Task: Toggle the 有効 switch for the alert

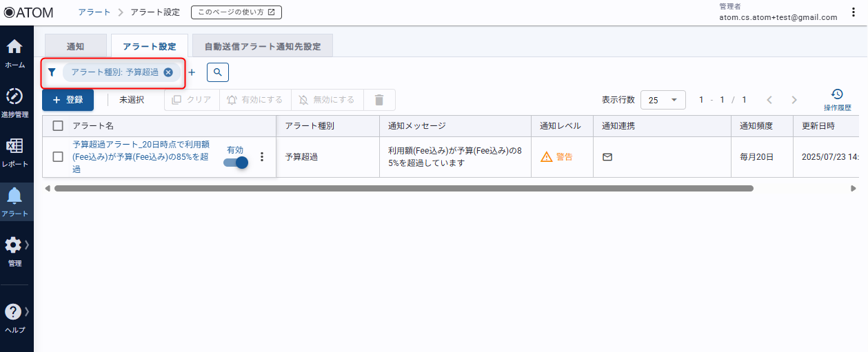Action: tap(236, 163)
